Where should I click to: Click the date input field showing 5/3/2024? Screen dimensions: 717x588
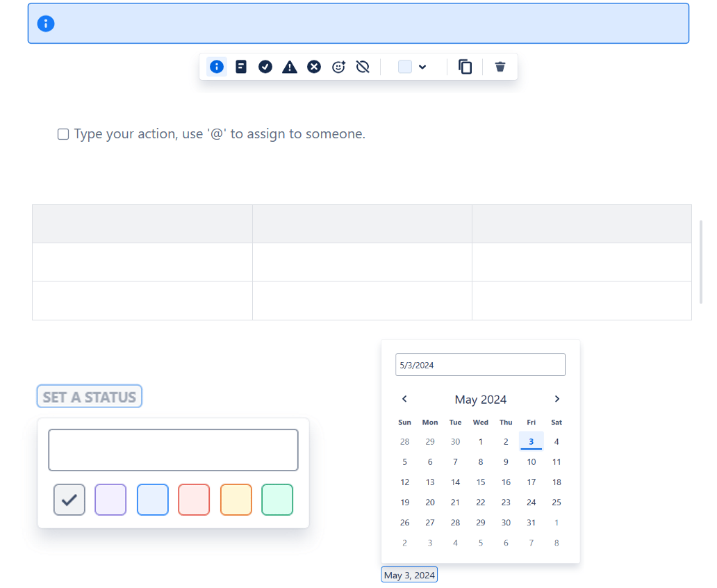click(480, 365)
